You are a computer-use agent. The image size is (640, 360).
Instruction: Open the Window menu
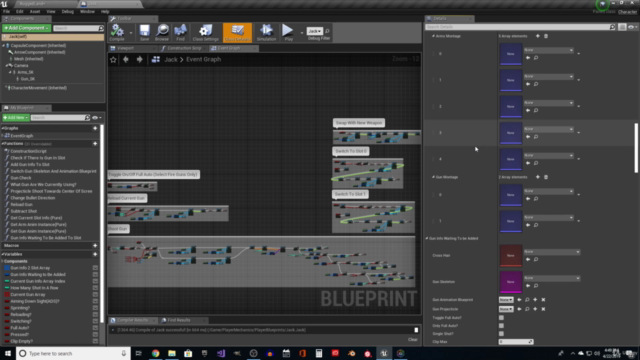[87, 11]
